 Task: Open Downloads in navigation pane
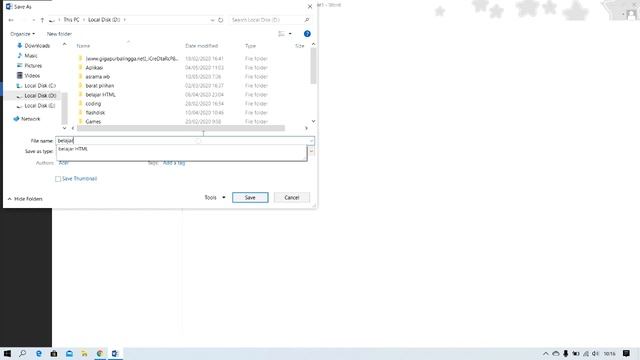tap(37, 46)
